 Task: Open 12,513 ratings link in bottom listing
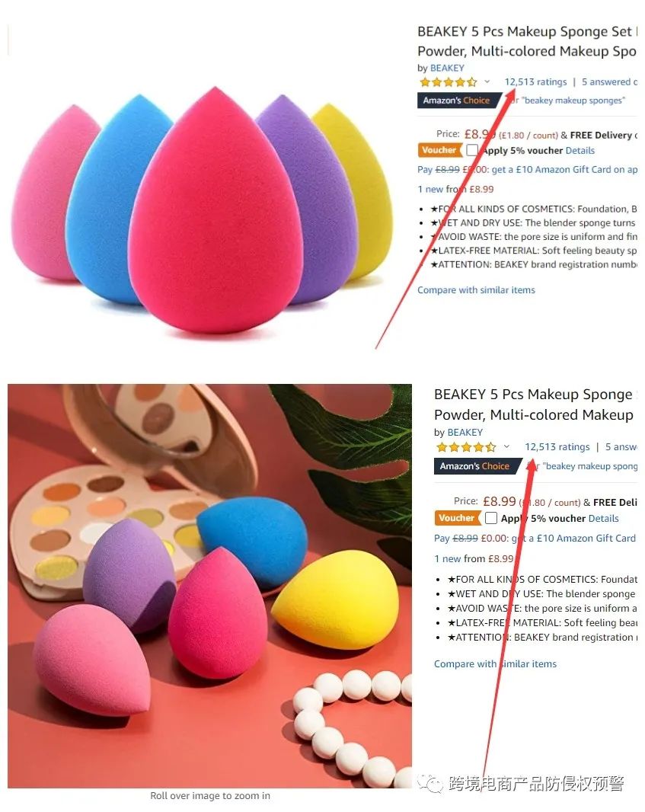pos(557,447)
